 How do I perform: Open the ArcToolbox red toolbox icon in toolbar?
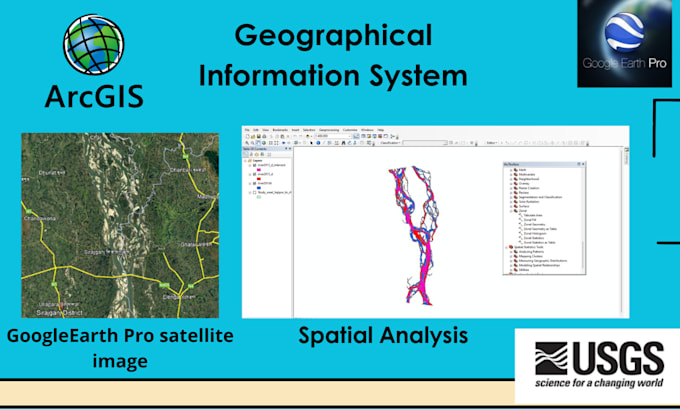click(380, 136)
